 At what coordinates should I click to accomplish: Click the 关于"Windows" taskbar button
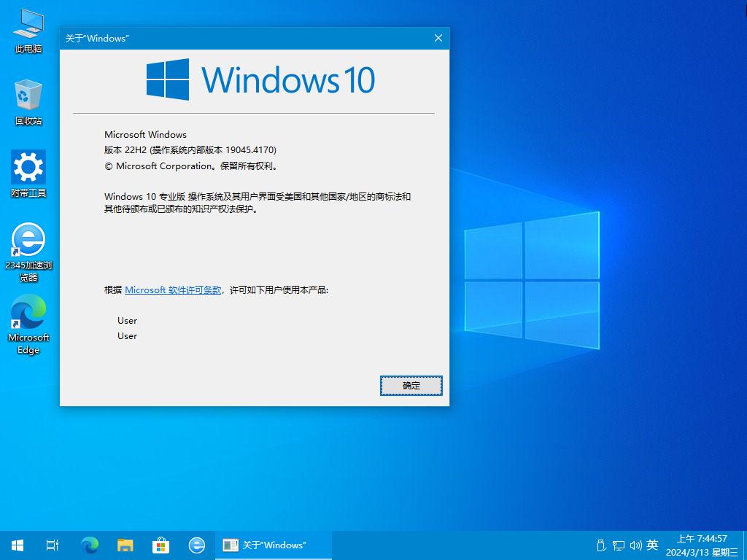pyautogui.click(x=274, y=545)
